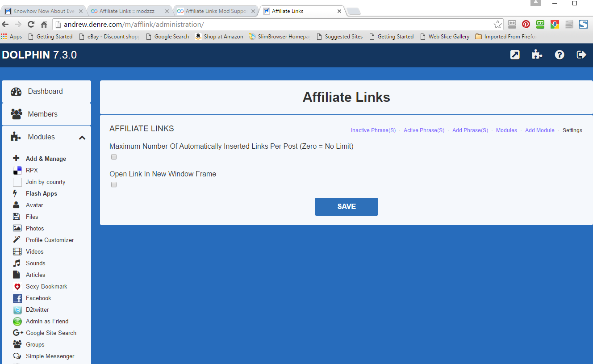Click the Groups people icon
Viewport: 593px width, 364px height.
coord(17,344)
